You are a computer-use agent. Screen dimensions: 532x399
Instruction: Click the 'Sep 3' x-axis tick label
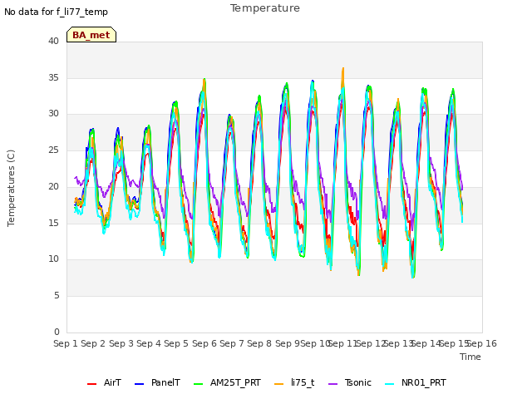point(121,343)
